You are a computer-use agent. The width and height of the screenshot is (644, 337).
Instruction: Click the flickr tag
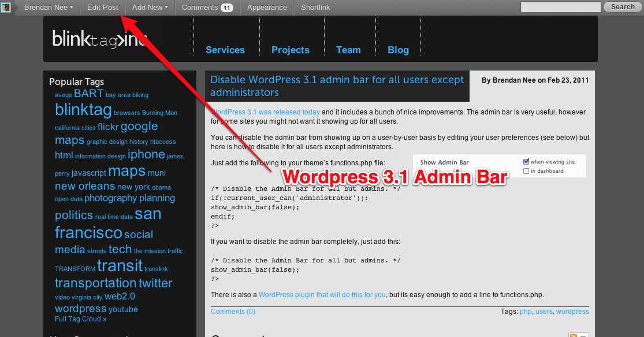pyautogui.click(x=108, y=127)
